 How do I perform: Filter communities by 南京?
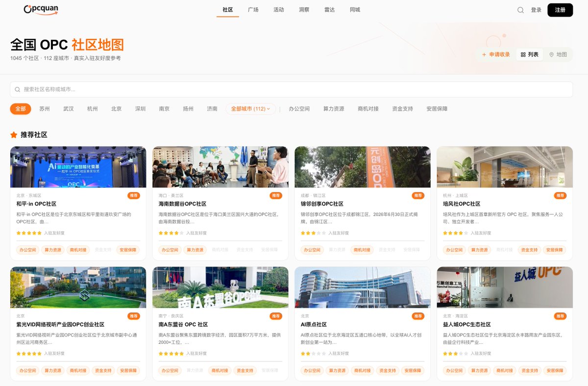(165, 109)
